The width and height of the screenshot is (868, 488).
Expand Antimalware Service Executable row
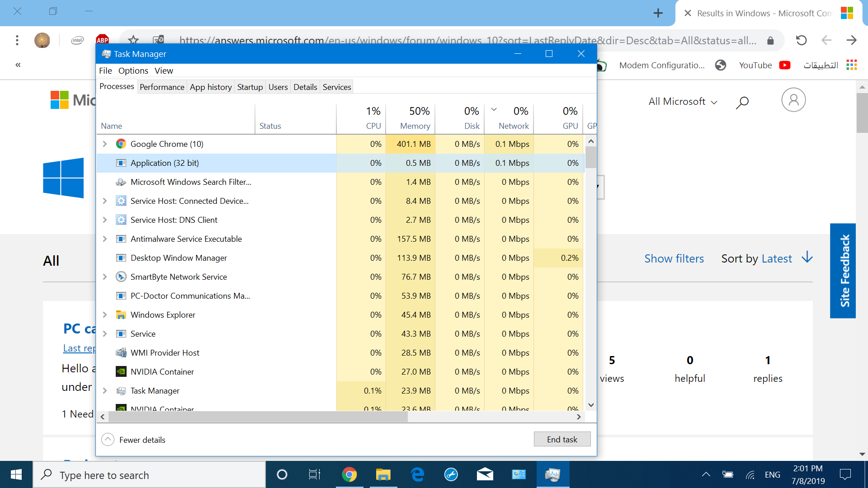click(105, 239)
